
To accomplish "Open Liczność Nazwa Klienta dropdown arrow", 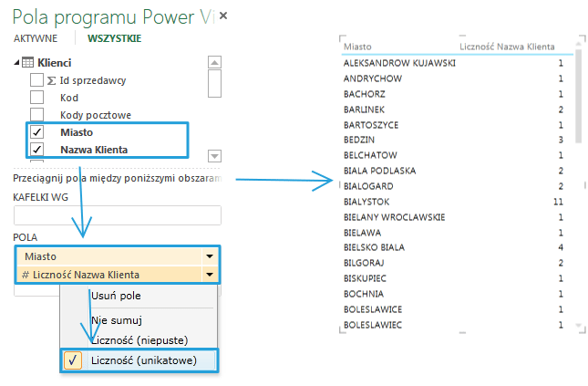I will pos(211,275).
